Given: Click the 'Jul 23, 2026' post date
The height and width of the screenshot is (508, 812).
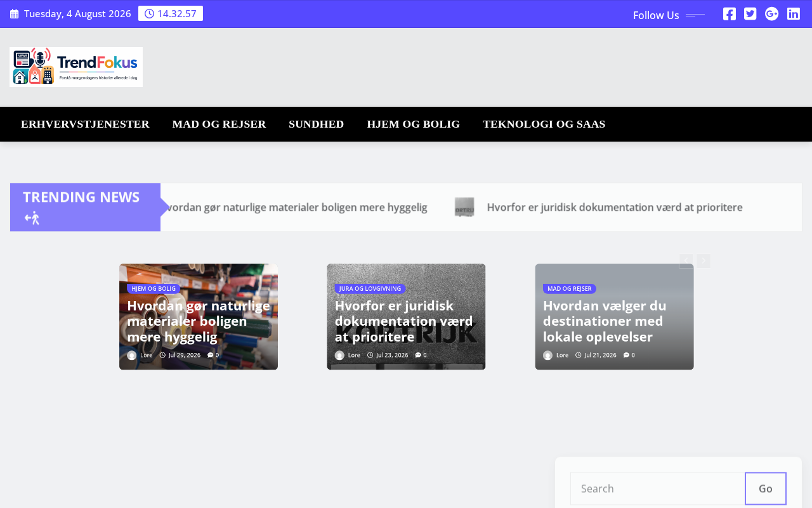Looking at the screenshot, I should (392, 355).
